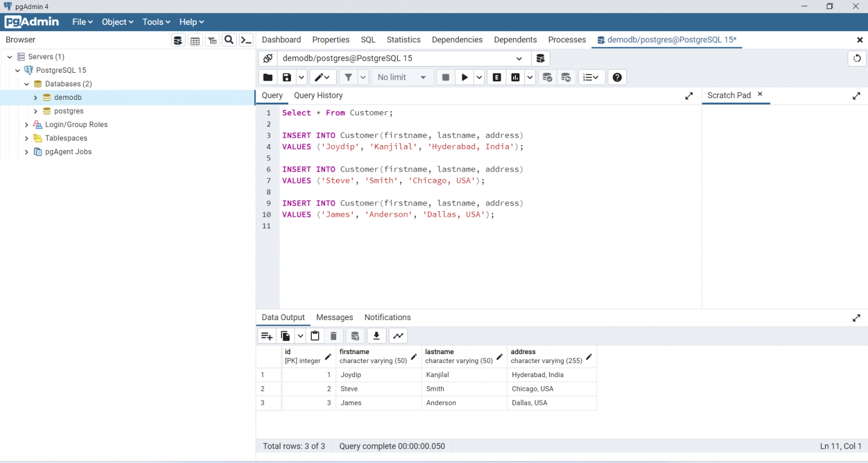The image size is (868, 463).
Task: Open help with the question mark button
Action: pyautogui.click(x=617, y=77)
